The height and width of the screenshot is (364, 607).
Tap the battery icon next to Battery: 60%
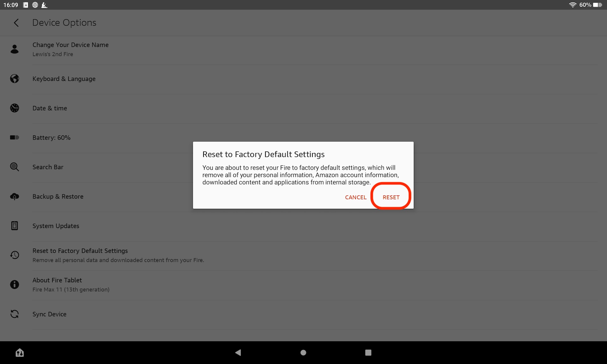[x=15, y=137]
